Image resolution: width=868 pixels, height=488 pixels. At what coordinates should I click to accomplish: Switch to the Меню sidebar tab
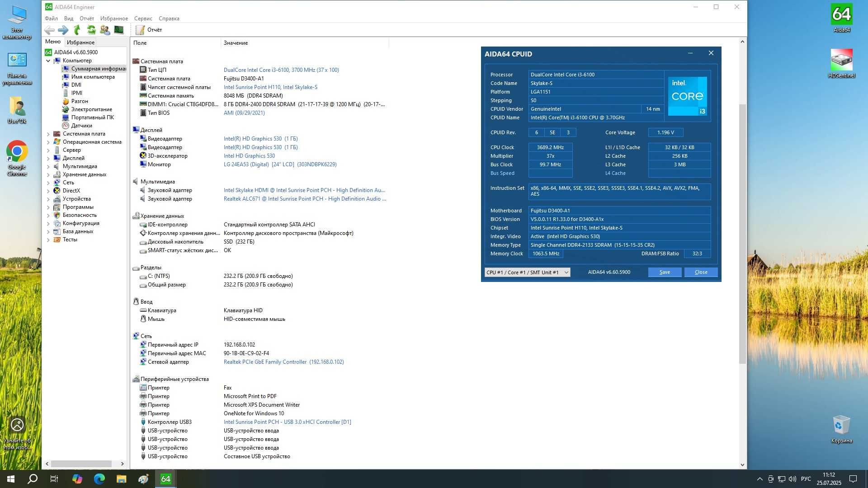53,42
